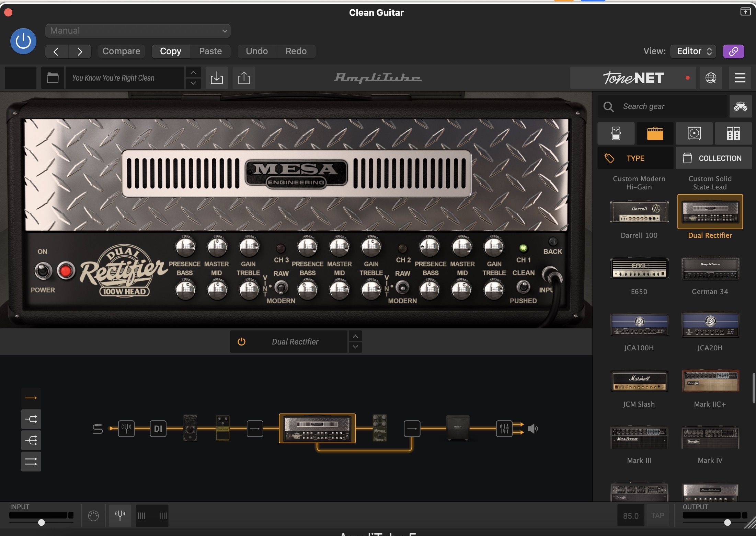Viewport: 756px width, 536px height.
Task: Select next preset with down chevron
Action: coord(193,83)
